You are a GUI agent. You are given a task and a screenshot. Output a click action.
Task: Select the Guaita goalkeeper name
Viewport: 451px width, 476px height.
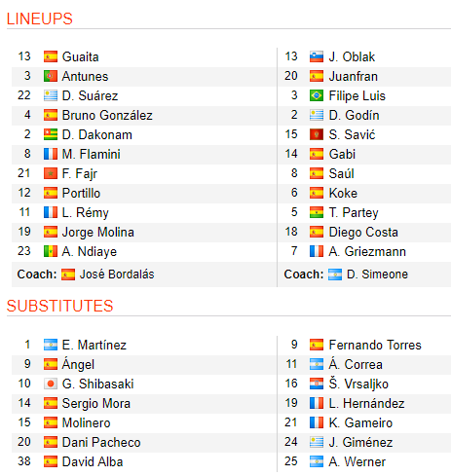click(x=80, y=56)
